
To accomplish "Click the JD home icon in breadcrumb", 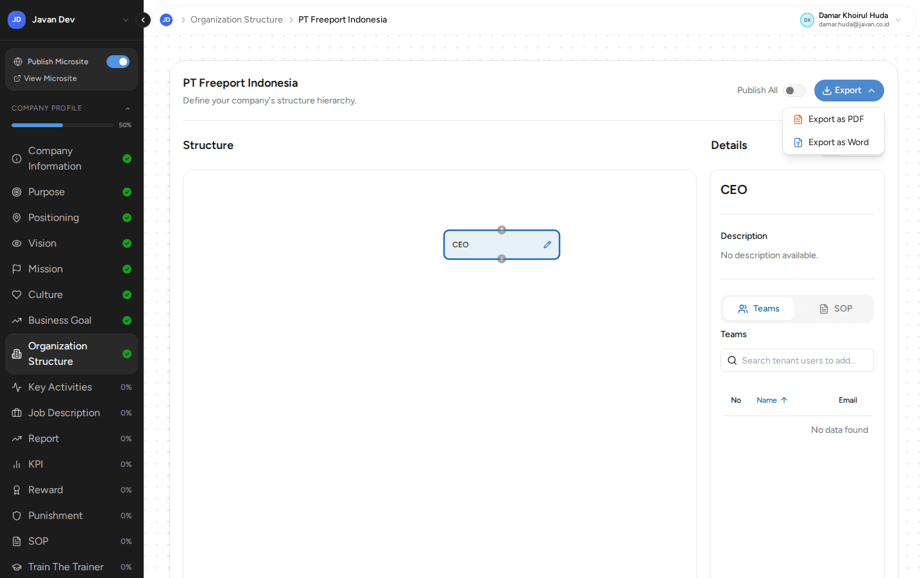I will 166,20.
